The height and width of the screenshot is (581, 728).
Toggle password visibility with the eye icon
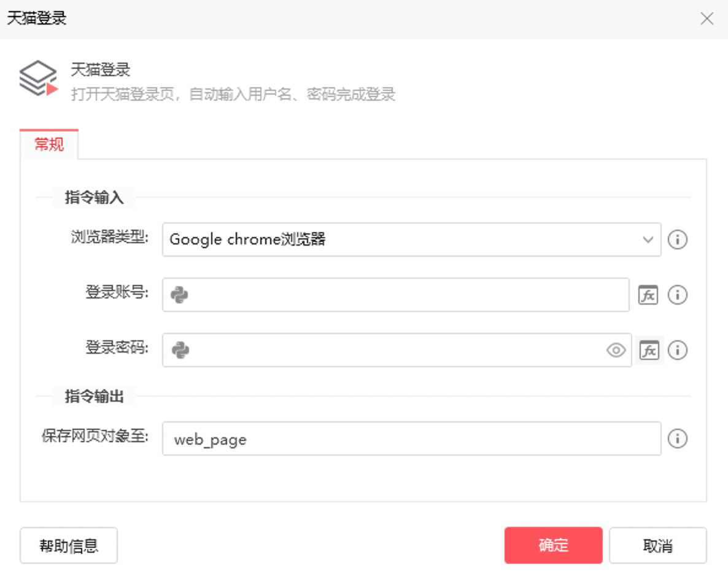(x=616, y=350)
